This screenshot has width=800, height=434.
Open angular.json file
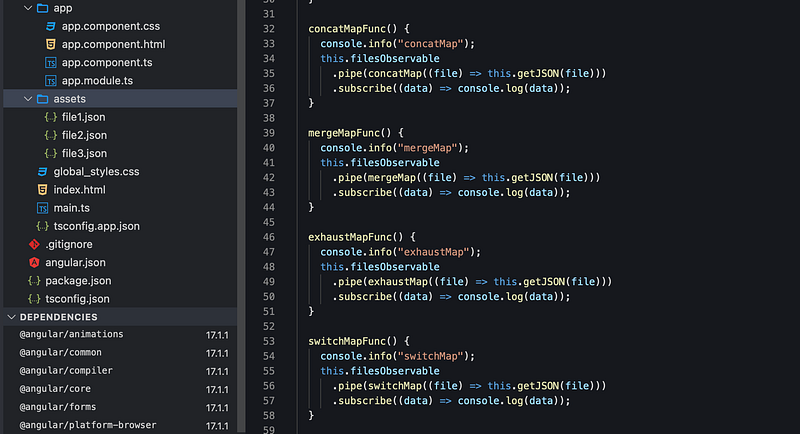76,263
